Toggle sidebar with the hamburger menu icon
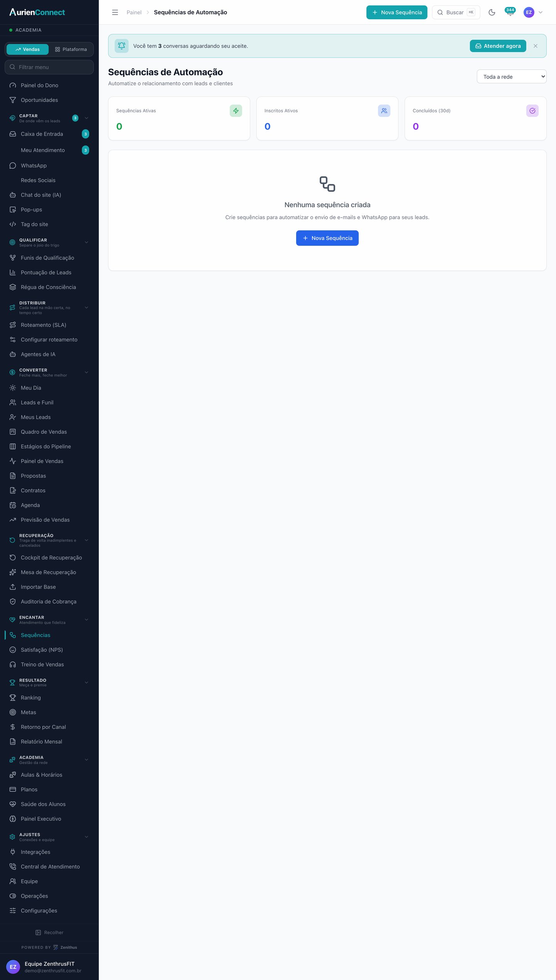The height and width of the screenshot is (980, 556). pos(115,12)
